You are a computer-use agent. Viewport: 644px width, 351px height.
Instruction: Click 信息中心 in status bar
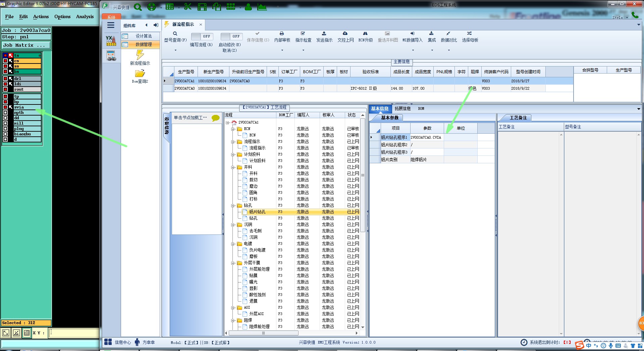118,342
